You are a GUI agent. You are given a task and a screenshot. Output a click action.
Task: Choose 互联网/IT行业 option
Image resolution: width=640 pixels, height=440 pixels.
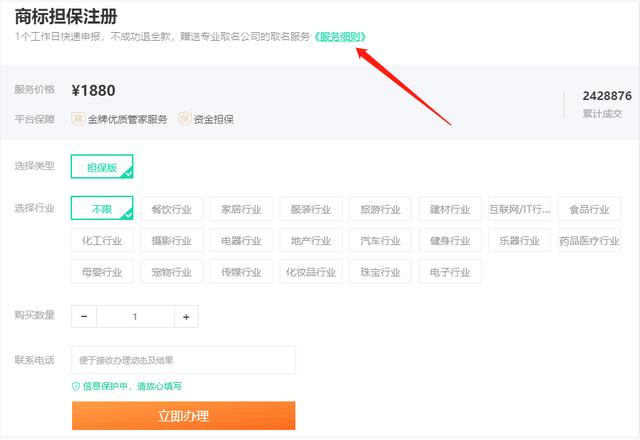pyautogui.click(x=520, y=209)
